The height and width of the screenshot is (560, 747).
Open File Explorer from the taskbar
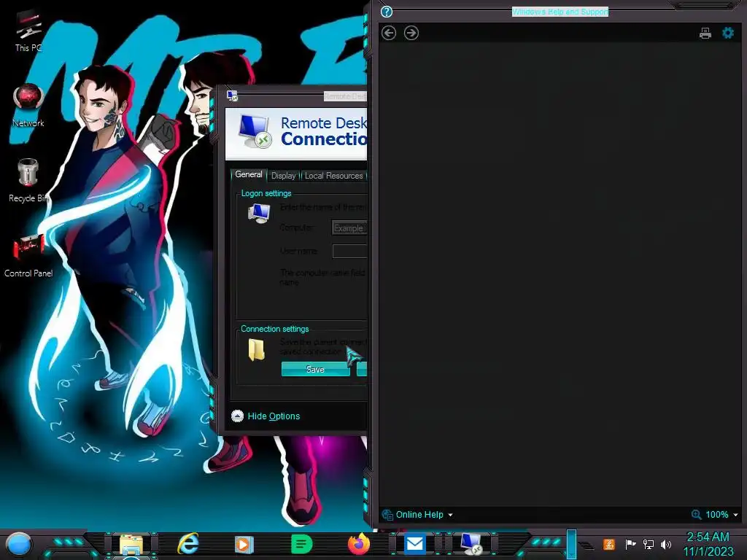click(x=131, y=545)
